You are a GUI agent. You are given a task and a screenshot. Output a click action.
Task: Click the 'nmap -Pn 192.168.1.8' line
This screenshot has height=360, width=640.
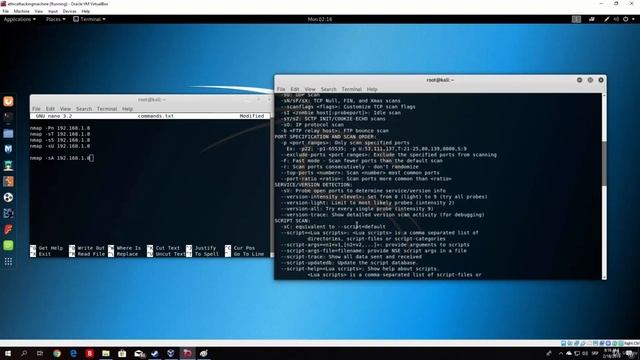pos(60,128)
